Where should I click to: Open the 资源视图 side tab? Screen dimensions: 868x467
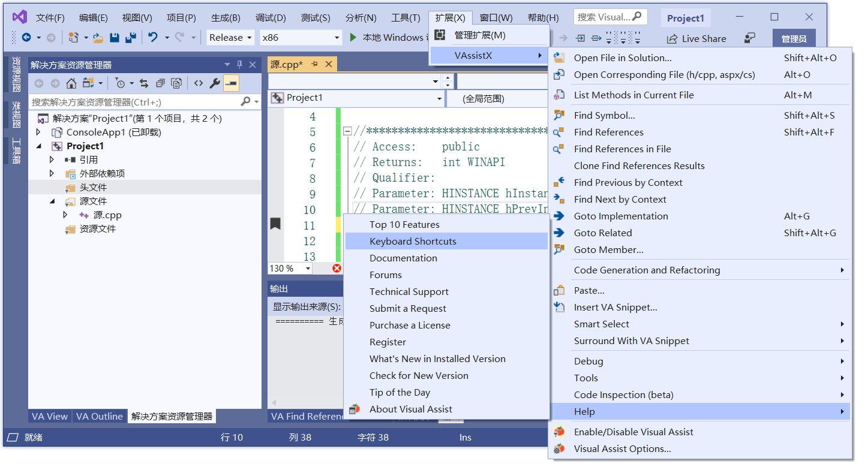16,74
